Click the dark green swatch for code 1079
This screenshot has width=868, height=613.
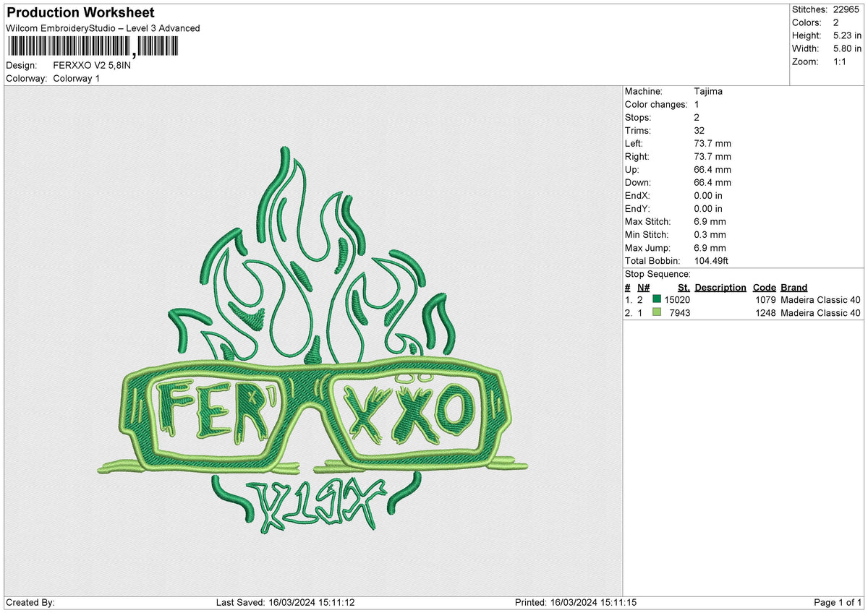click(657, 299)
